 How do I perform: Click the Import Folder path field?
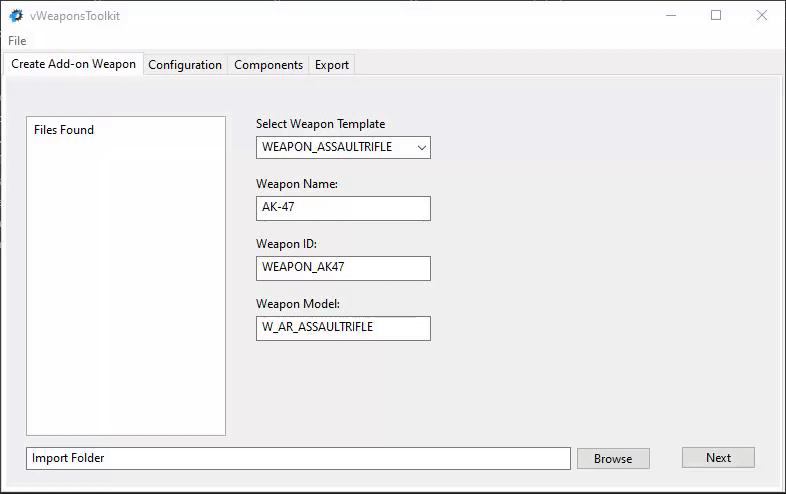pyautogui.click(x=298, y=458)
